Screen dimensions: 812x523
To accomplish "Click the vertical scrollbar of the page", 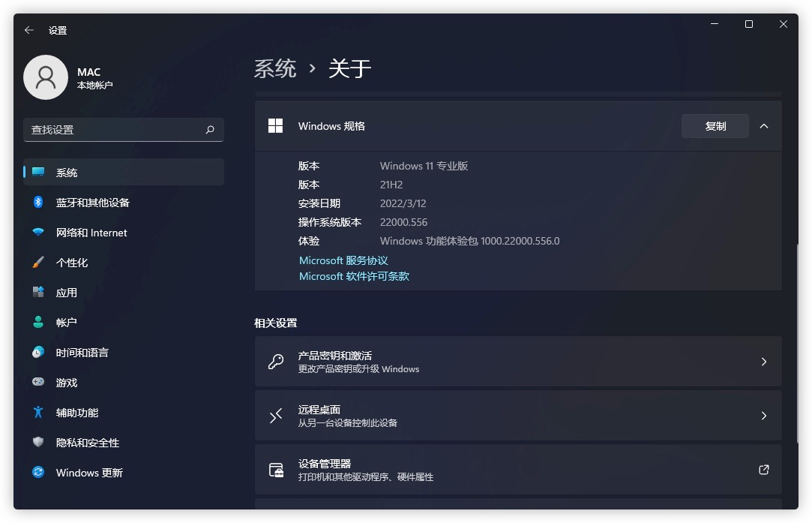I will point(798,342).
